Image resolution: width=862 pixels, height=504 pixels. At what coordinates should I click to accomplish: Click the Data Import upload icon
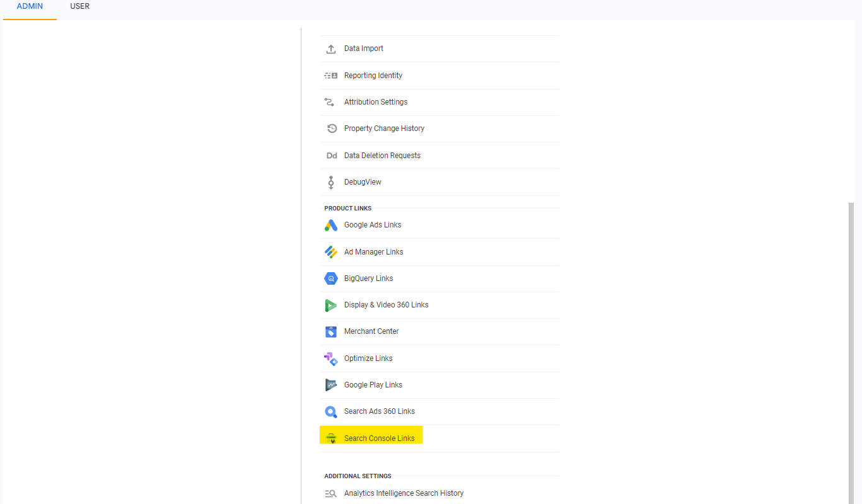pyautogui.click(x=331, y=49)
